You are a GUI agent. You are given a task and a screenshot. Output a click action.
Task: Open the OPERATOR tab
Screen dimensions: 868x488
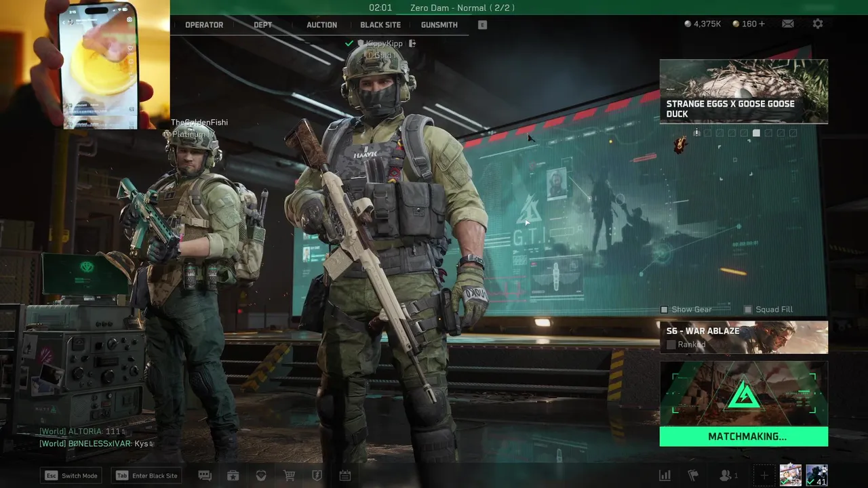(x=204, y=25)
